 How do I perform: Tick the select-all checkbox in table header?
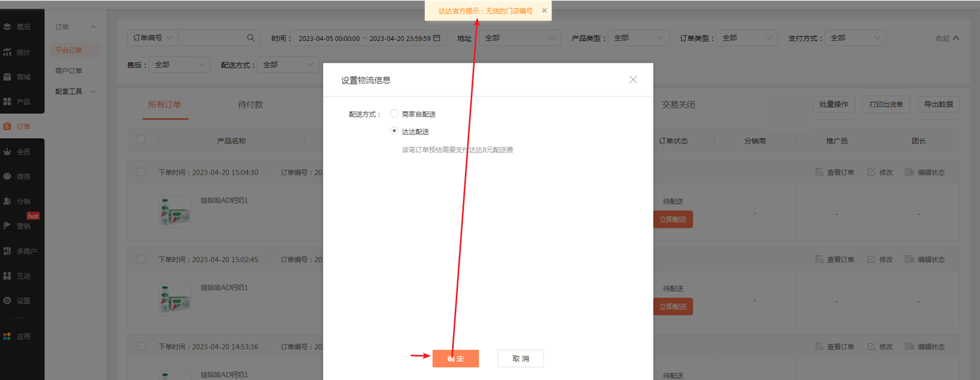tap(141, 139)
